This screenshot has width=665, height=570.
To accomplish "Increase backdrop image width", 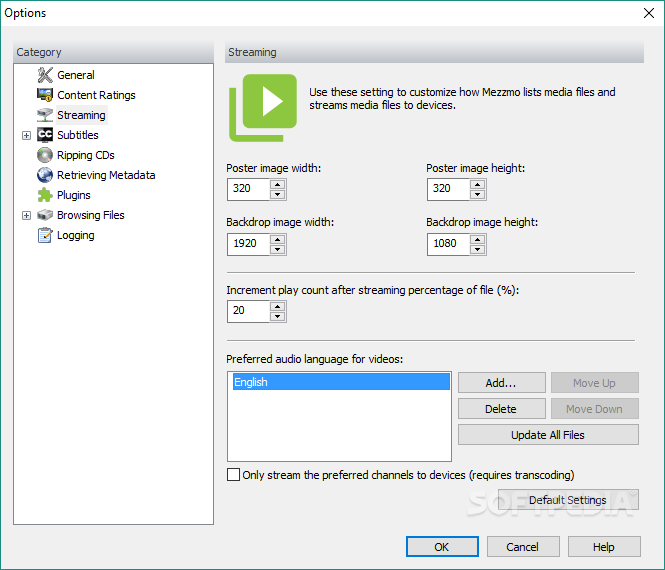I will (x=277, y=239).
